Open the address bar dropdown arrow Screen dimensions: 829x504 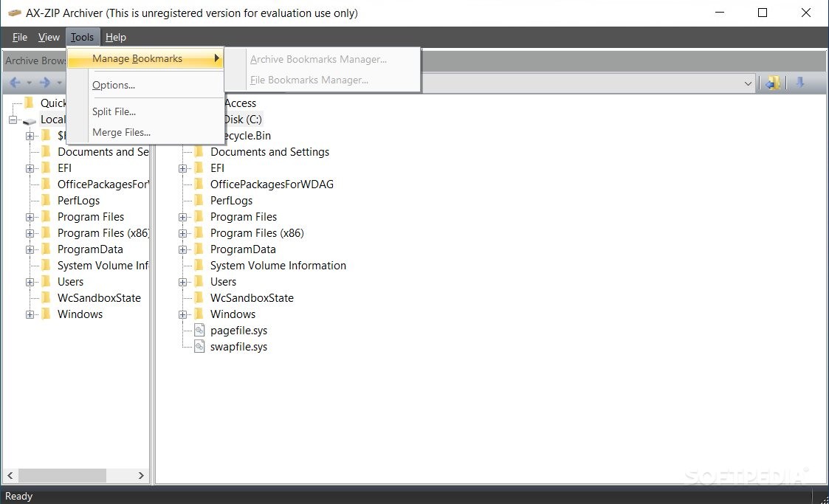(x=748, y=83)
